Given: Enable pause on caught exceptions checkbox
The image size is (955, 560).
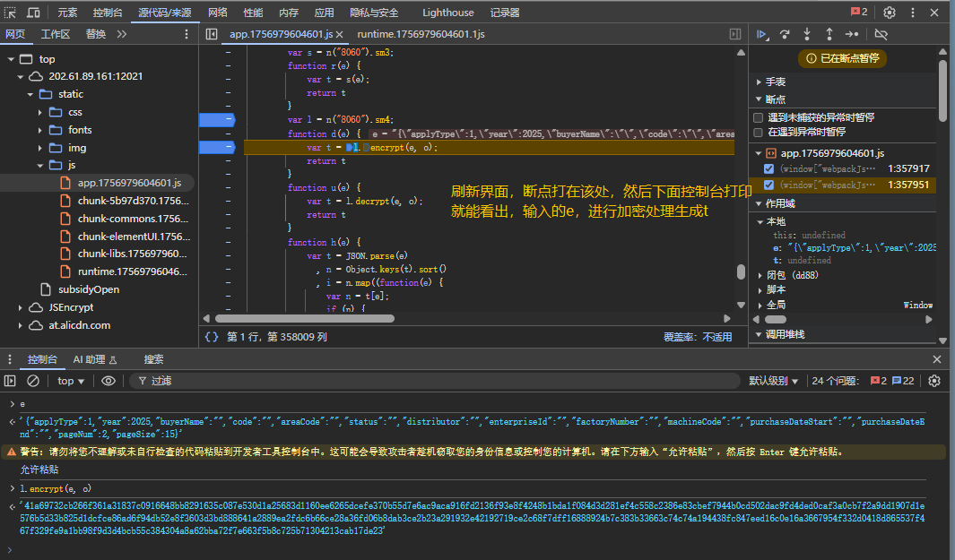Looking at the screenshot, I should [760, 132].
